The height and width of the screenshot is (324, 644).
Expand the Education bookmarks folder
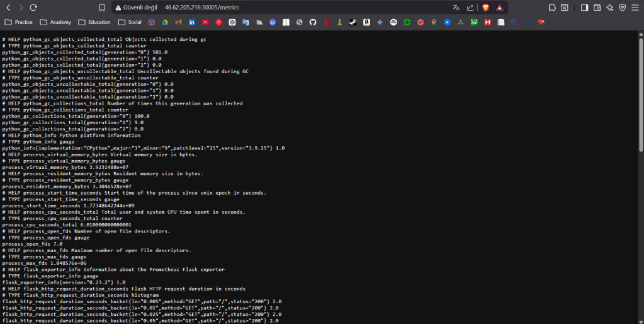94,22
